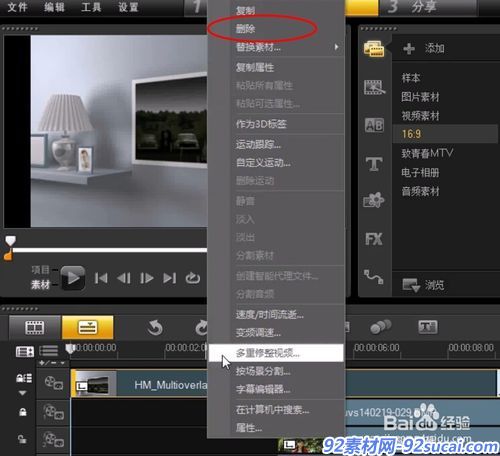
Task: Switch to timeline view
Action: click(88, 327)
